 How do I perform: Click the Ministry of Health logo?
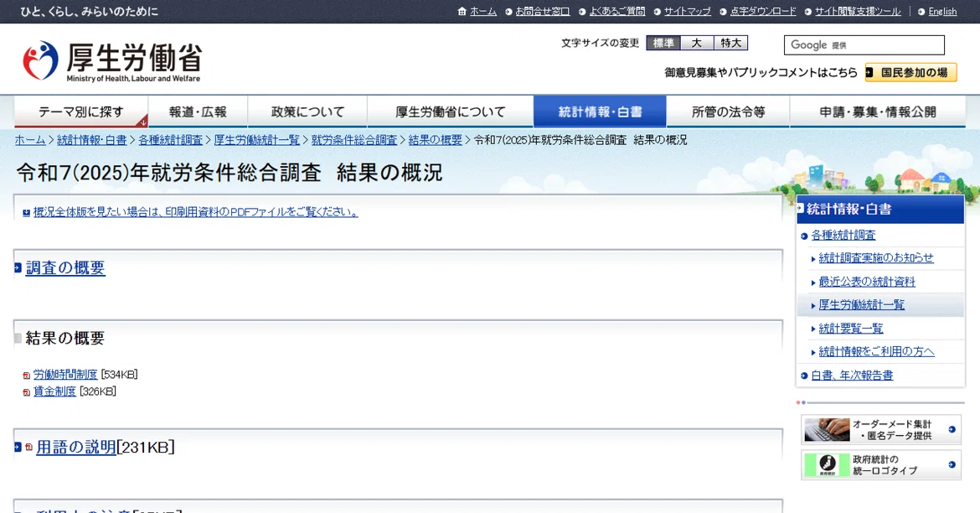click(x=112, y=61)
